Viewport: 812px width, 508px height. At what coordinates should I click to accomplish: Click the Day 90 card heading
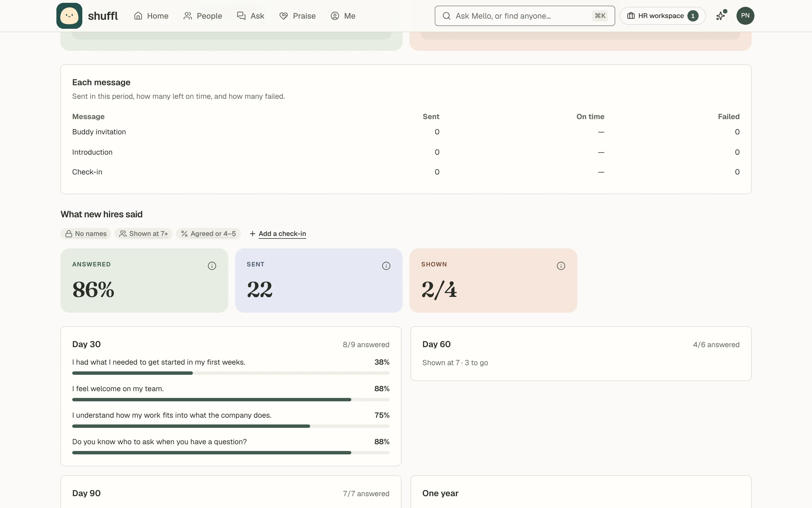[87, 493]
